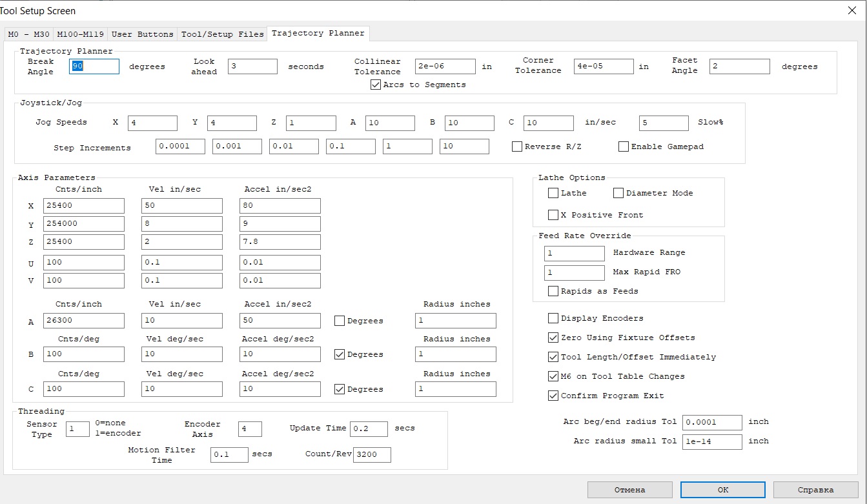Viewport: 867px width, 504px height.
Task: Select the User Buttons tab
Action: pos(142,34)
